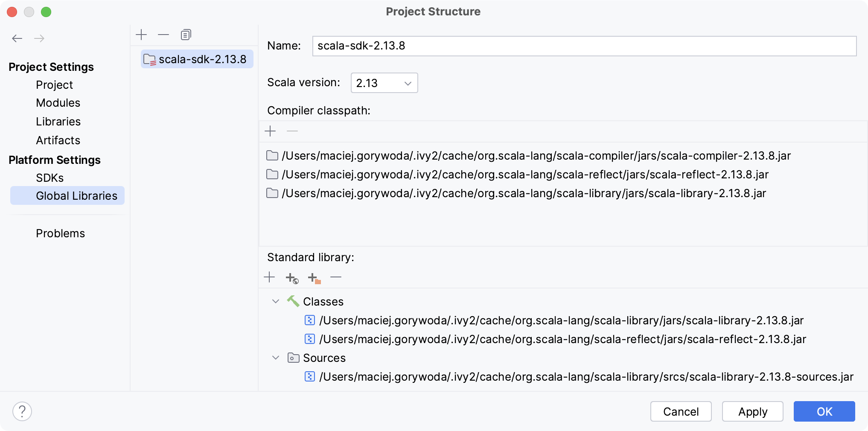Apply the library changes
The height and width of the screenshot is (431, 868).
coord(752,411)
